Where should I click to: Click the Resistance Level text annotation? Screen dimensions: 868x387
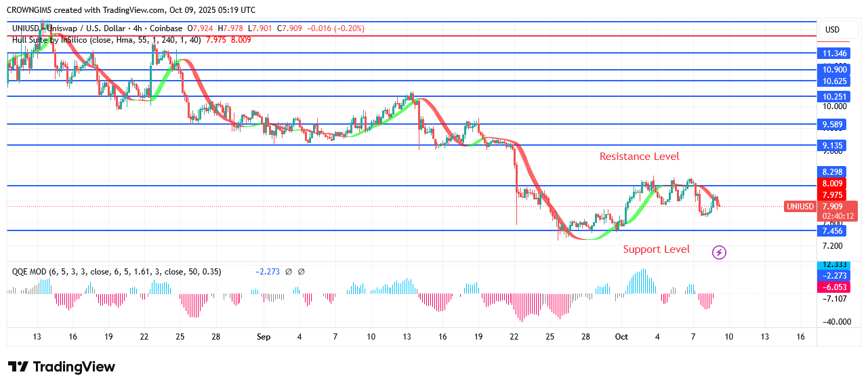coord(639,157)
